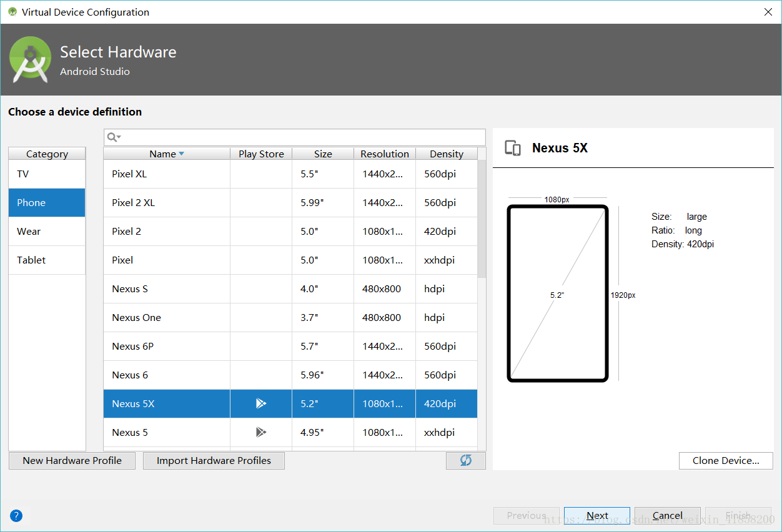Click the Play Store icon in Nexus 5 row
Image resolution: width=782 pixels, height=532 pixels.
[x=261, y=432]
